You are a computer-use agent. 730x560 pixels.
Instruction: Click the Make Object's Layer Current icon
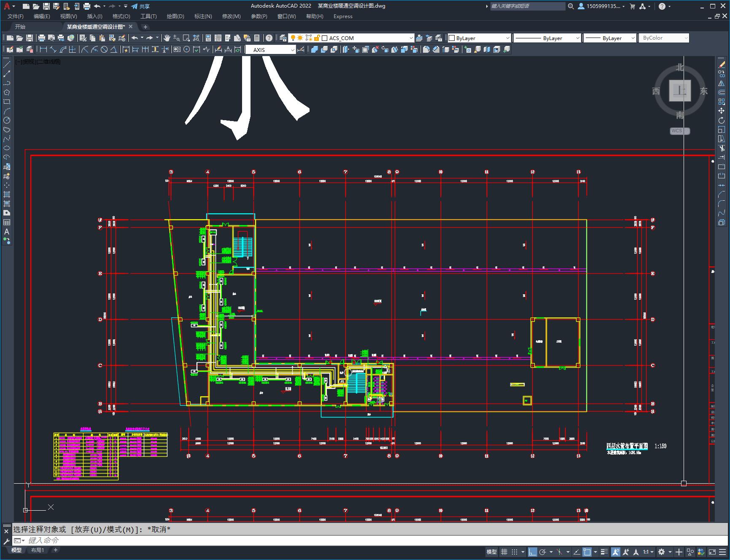click(x=419, y=38)
